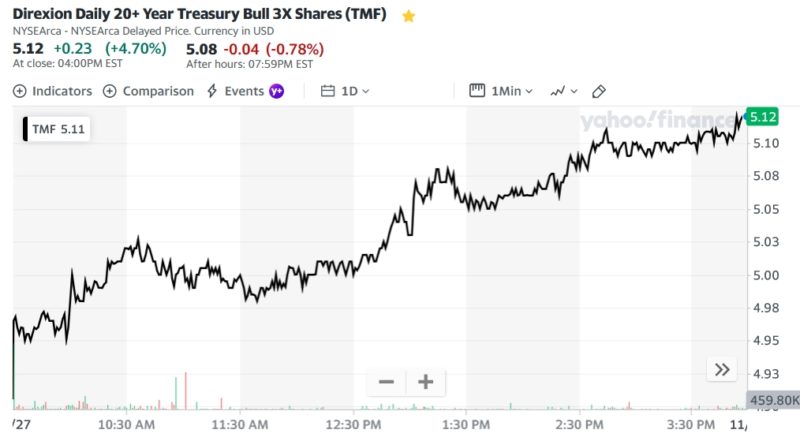Jump to latest with double-arrow button

pyautogui.click(x=722, y=370)
